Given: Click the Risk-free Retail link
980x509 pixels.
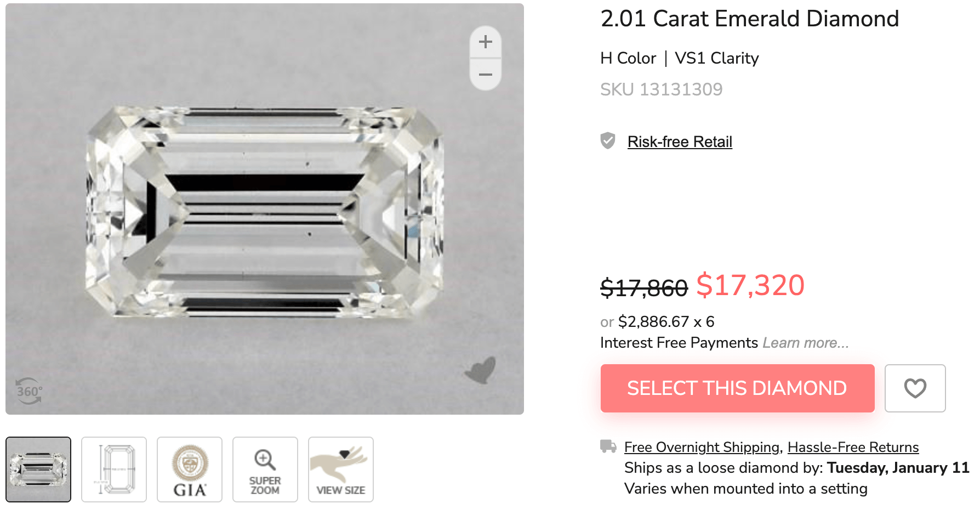Looking at the screenshot, I should 679,141.
